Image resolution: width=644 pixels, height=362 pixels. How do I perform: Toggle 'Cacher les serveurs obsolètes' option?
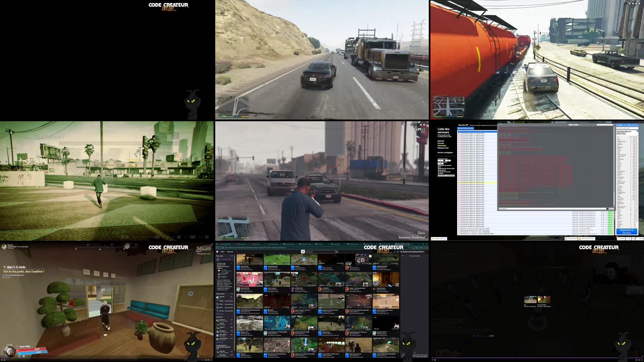[x=438, y=171]
